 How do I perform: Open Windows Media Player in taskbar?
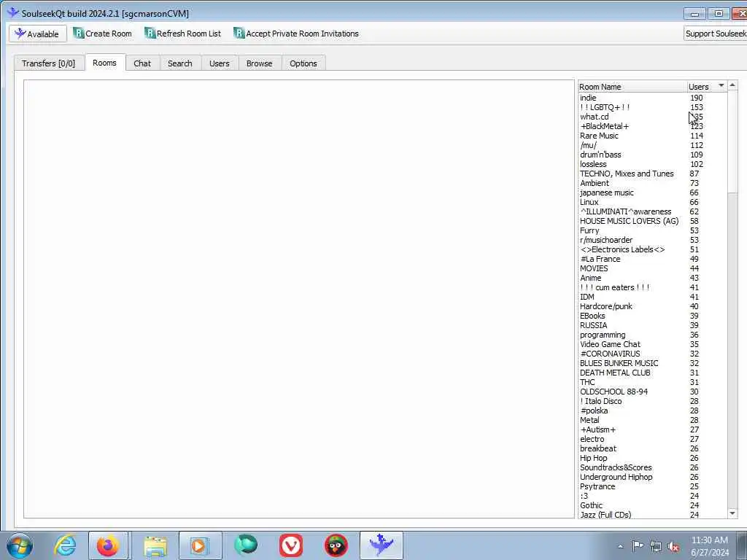click(x=200, y=545)
